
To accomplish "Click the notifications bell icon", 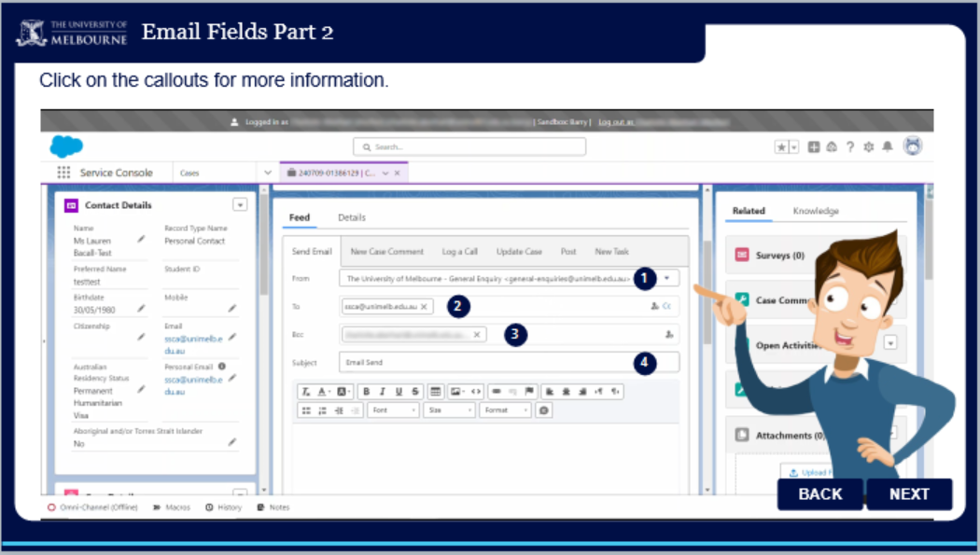I will pyautogui.click(x=887, y=147).
